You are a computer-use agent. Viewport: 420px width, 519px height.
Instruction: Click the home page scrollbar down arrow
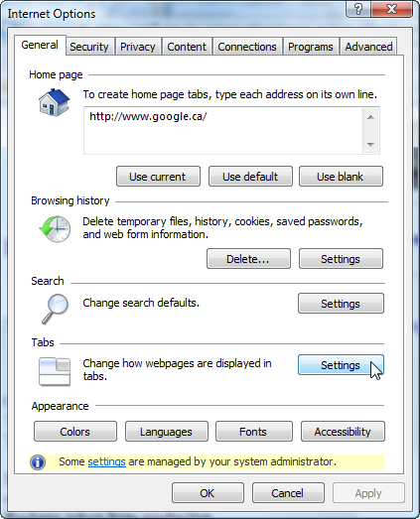coord(370,144)
